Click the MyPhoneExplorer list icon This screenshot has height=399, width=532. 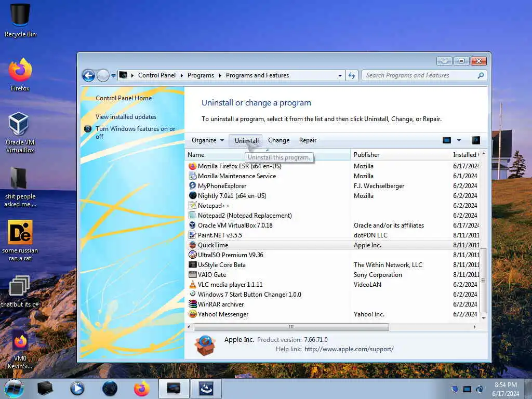[x=192, y=186]
